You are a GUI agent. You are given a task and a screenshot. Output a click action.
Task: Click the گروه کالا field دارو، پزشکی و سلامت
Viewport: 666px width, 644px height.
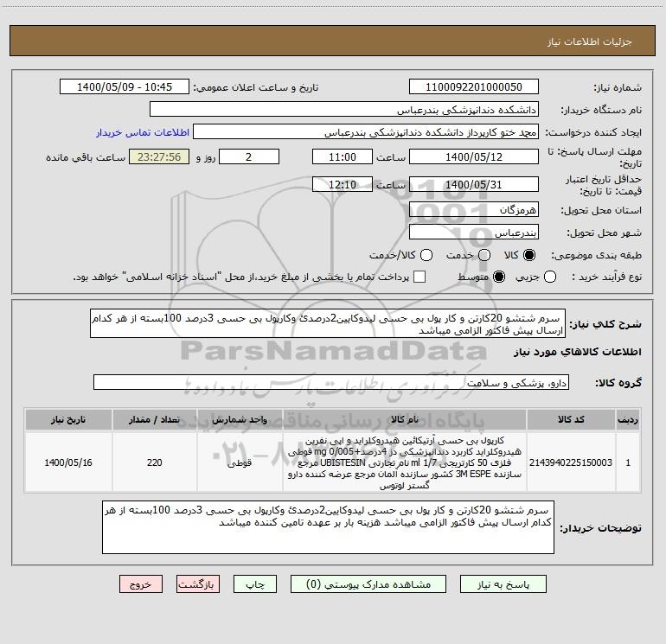(331, 382)
